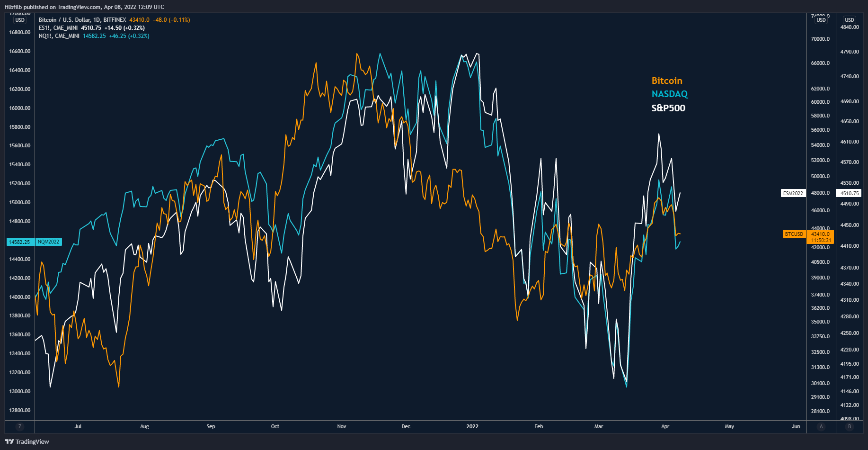868x450 pixels.
Task: Select the teal NASDAQ text annotation
Action: pyautogui.click(x=670, y=94)
